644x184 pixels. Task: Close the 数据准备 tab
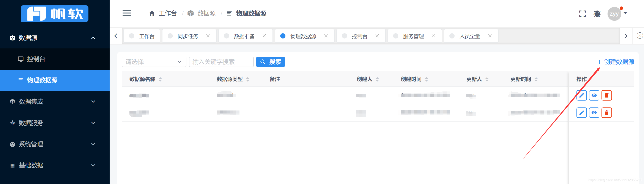click(264, 36)
